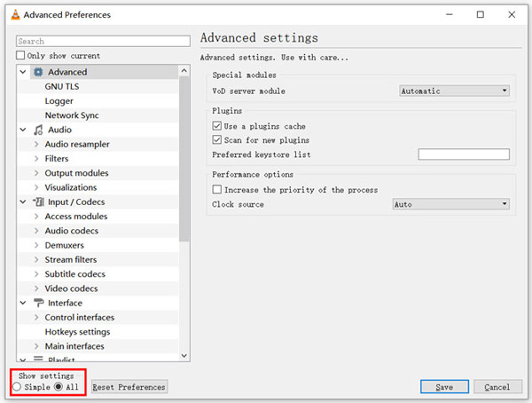Viewport: 532px width, 403px height.
Task: Select Output modules label in tree
Action: pos(76,173)
